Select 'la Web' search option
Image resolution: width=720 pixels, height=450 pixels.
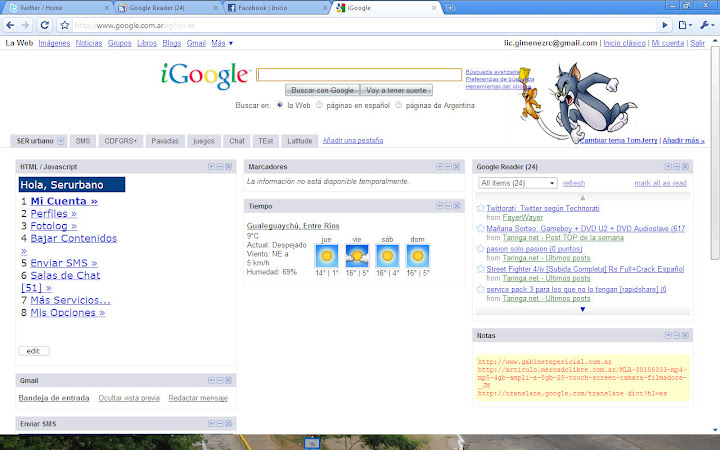[x=280, y=105]
